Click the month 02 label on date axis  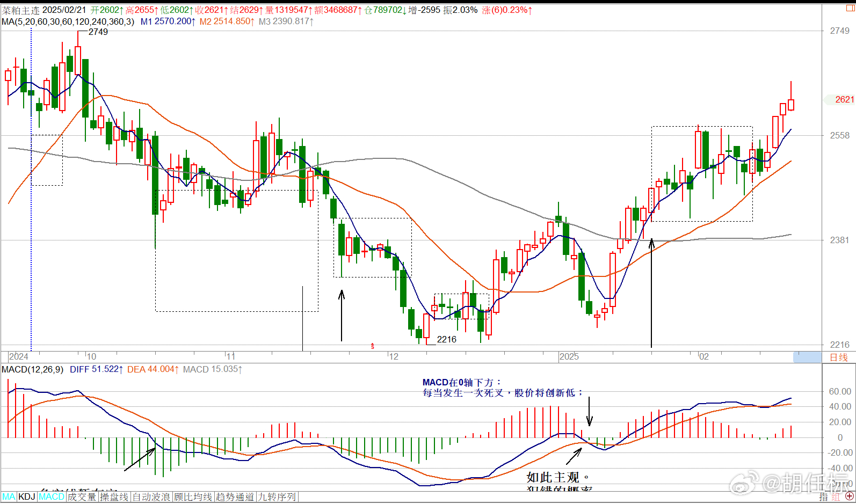coord(703,356)
